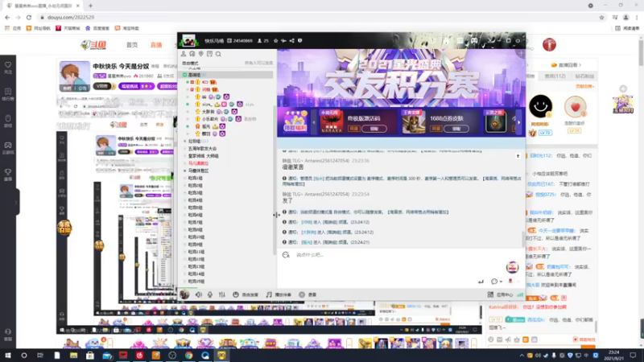This screenshot has width=644, height=362.
Task: Open 首页 tab on Douyu site
Action: pyautogui.click(x=132, y=45)
